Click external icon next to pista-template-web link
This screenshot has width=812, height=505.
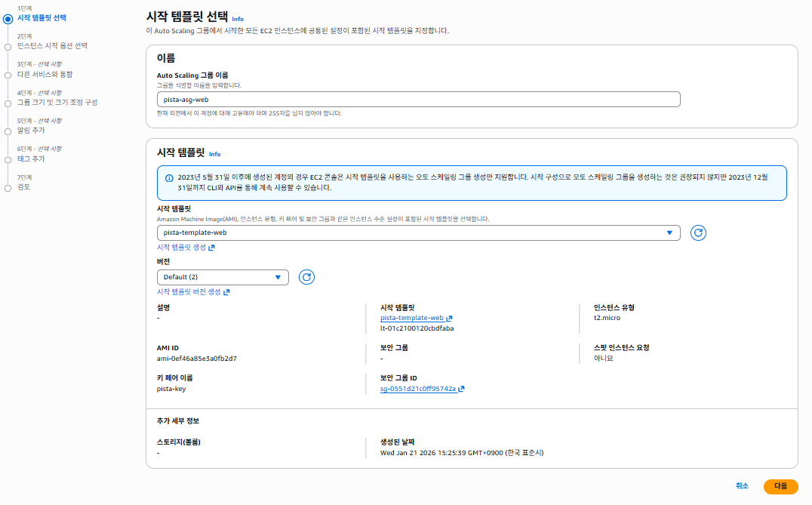[x=449, y=318]
